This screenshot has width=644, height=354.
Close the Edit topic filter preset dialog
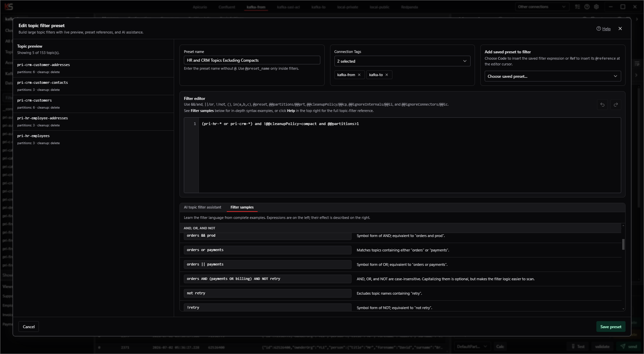coord(620,28)
